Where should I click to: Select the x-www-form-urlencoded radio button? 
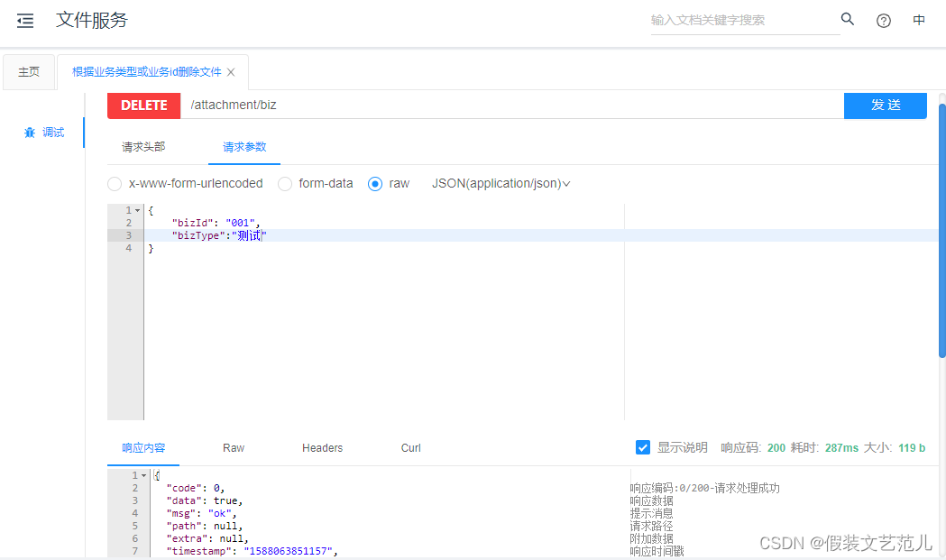(115, 184)
